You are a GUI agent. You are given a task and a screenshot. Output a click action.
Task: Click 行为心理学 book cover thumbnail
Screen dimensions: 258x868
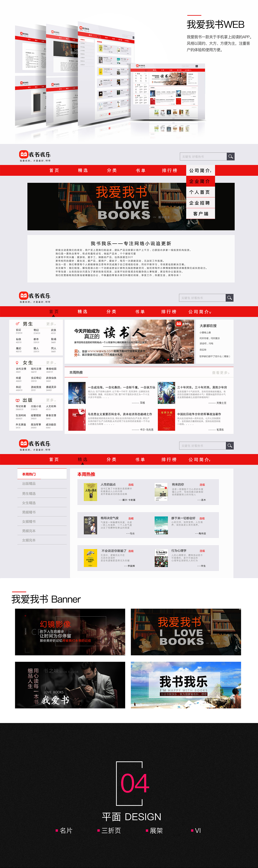coord(161,558)
